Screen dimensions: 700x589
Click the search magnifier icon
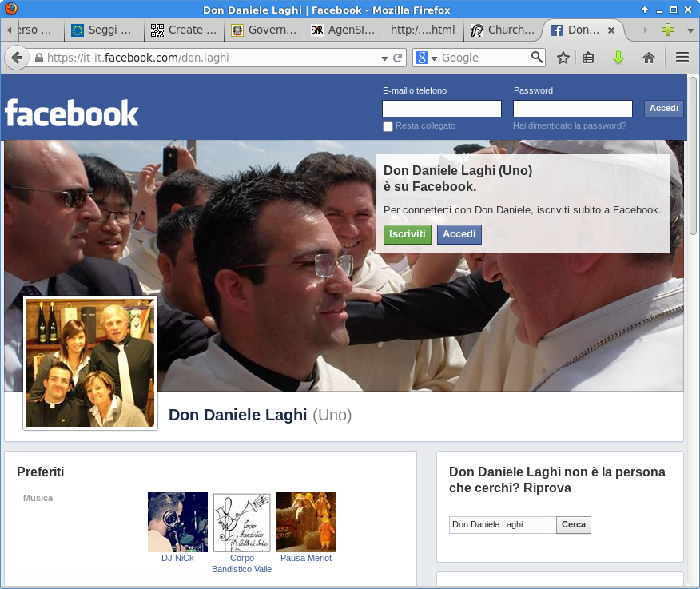click(x=537, y=57)
